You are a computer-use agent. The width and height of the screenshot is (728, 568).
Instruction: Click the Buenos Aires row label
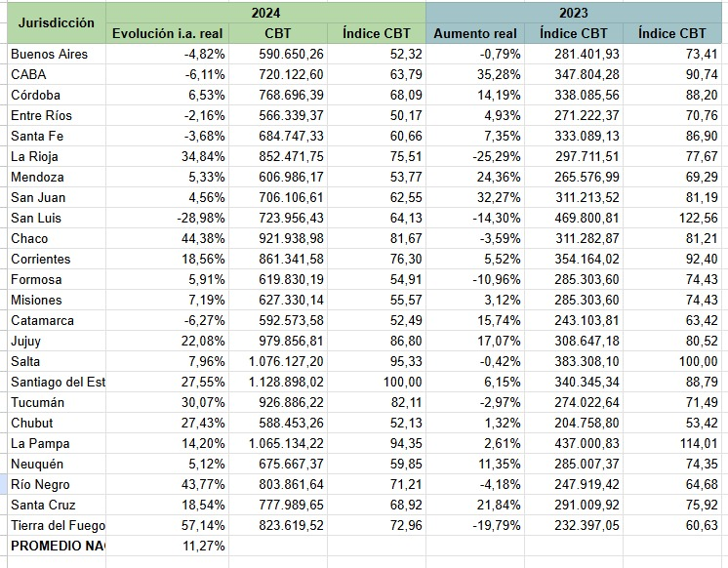49,54
